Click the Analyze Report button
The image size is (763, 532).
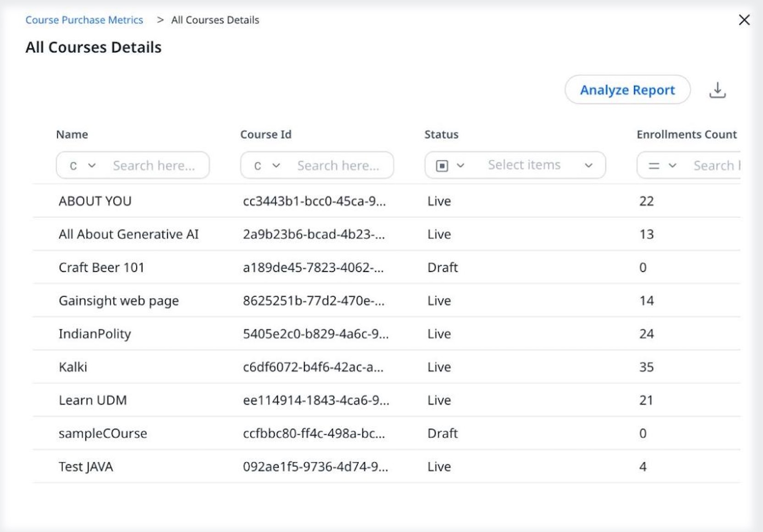[627, 90]
